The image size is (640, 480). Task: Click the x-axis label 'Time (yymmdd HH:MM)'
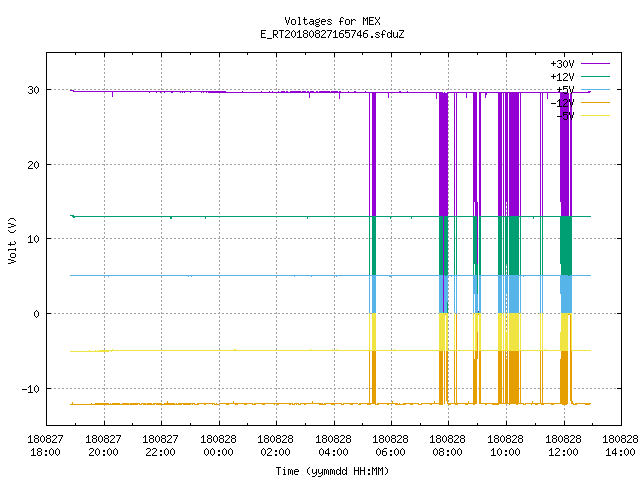[332, 471]
